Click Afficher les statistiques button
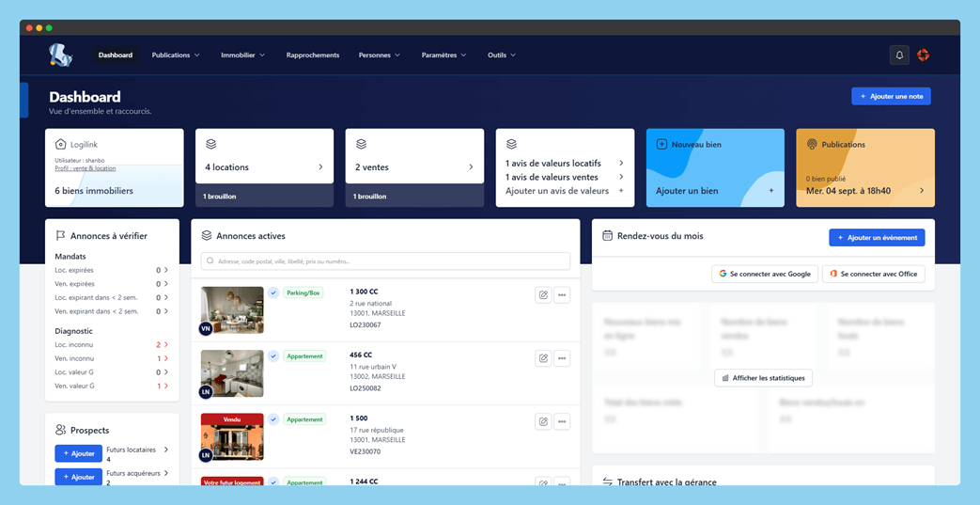This screenshot has height=505, width=980. [x=763, y=378]
